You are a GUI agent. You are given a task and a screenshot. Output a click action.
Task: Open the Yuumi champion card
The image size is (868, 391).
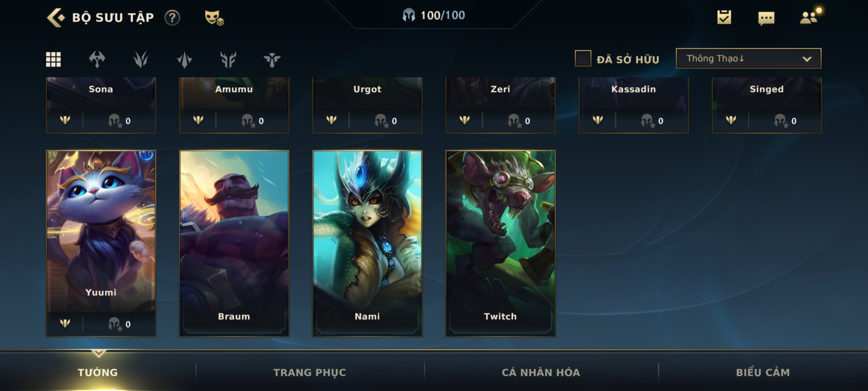tap(101, 243)
